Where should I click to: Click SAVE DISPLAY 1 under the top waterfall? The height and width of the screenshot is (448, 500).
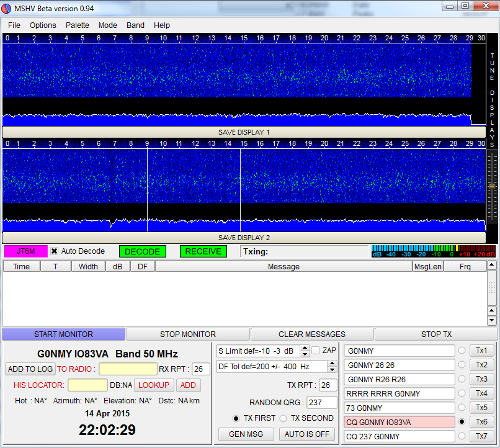click(243, 132)
